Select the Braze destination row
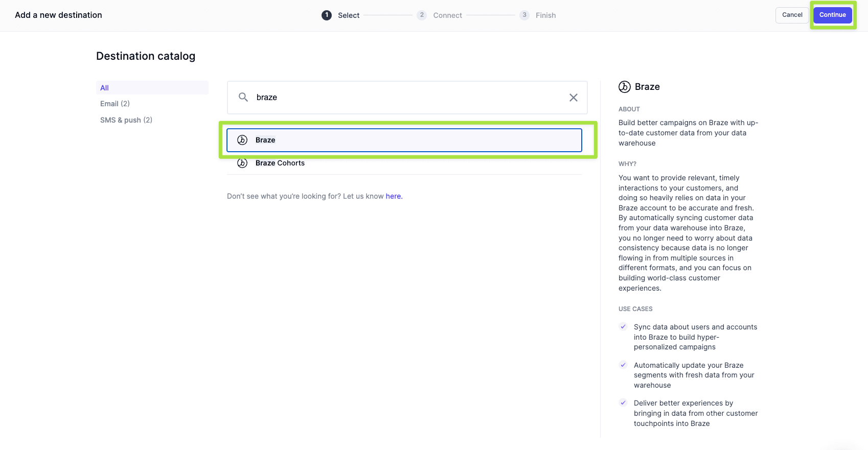868x450 pixels. 404,140
